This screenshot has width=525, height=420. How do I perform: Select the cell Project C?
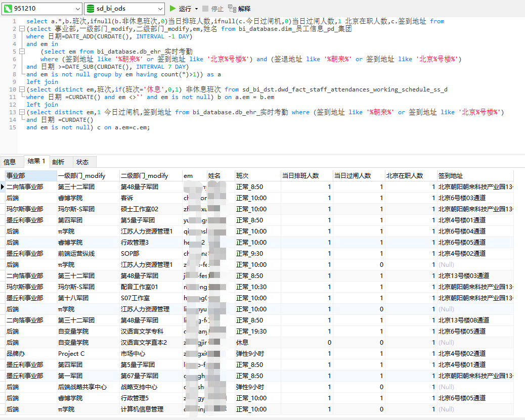pos(88,353)
